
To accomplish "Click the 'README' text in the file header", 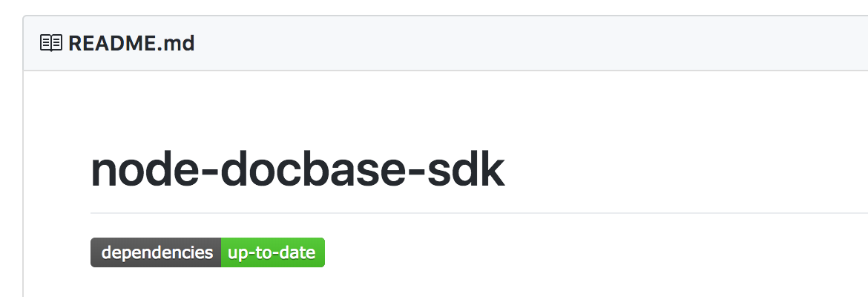I will [112, 43].
